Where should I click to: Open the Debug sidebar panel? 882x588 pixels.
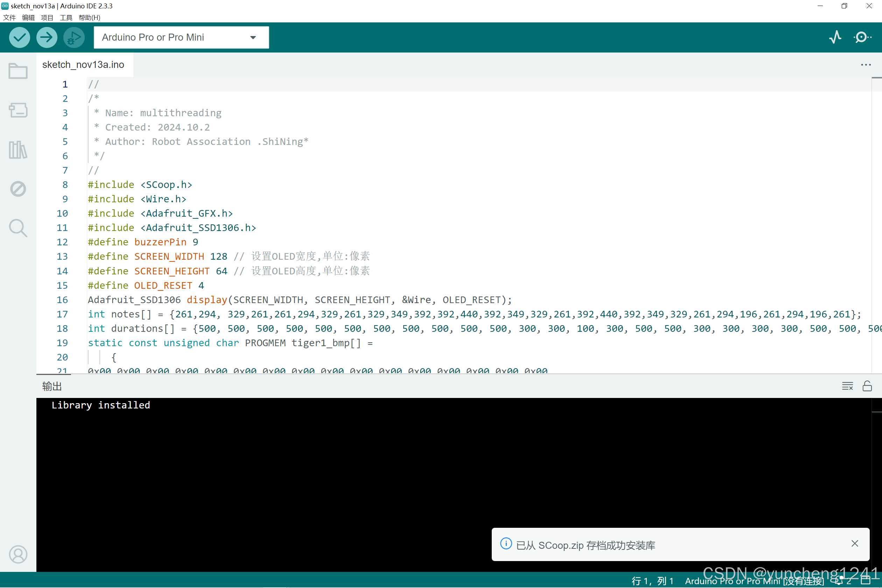click(x=18, y=189)
